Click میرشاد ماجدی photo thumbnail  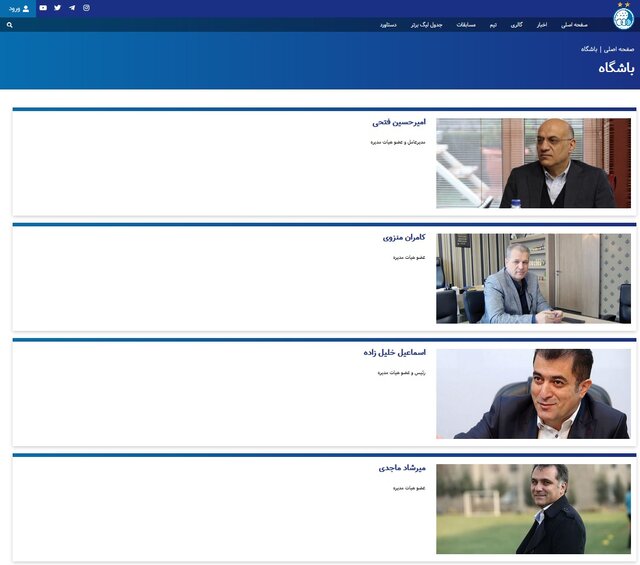(533, 509)
